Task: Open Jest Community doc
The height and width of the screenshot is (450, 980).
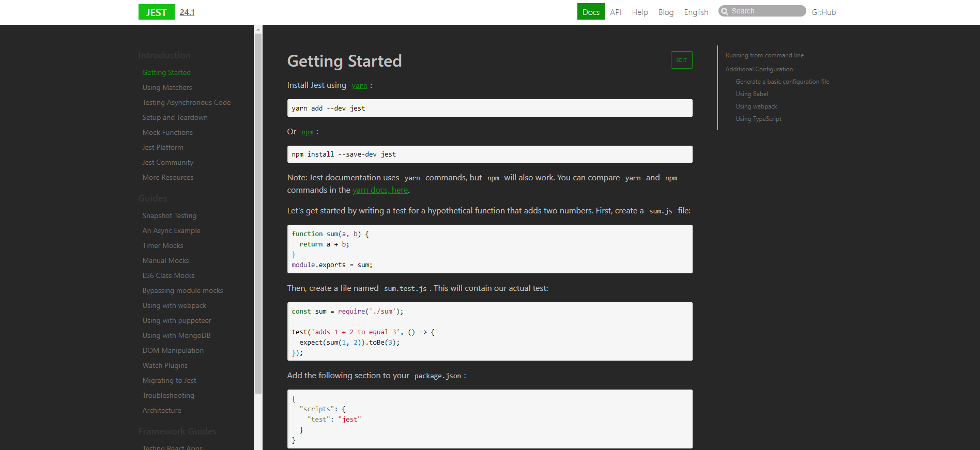Action: pyautogui.click(x=168, y=162)
